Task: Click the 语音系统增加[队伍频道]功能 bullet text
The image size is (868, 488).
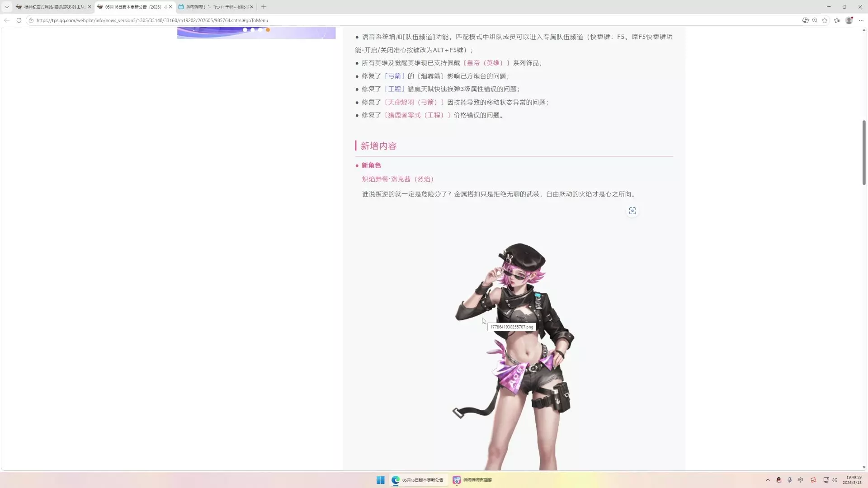Action: [x=514, y=43]
